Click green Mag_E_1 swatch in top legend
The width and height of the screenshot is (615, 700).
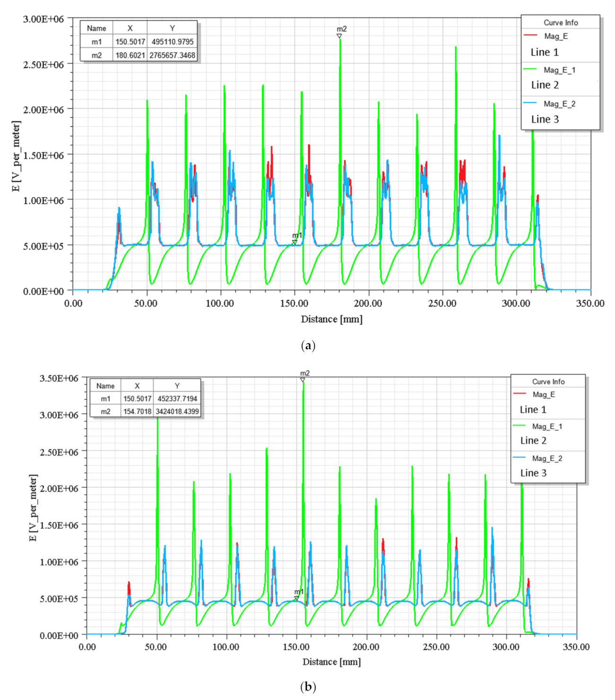531,70
